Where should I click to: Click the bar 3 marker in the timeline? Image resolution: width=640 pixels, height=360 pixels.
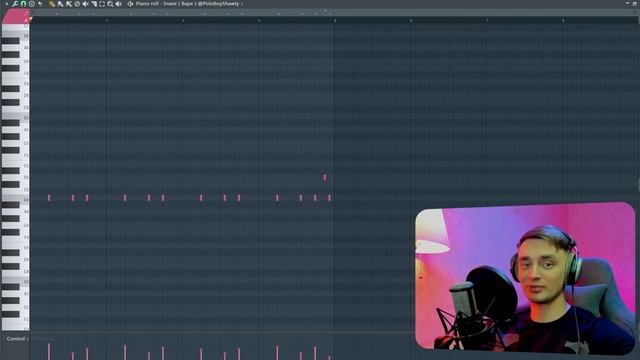pos(183,20)
